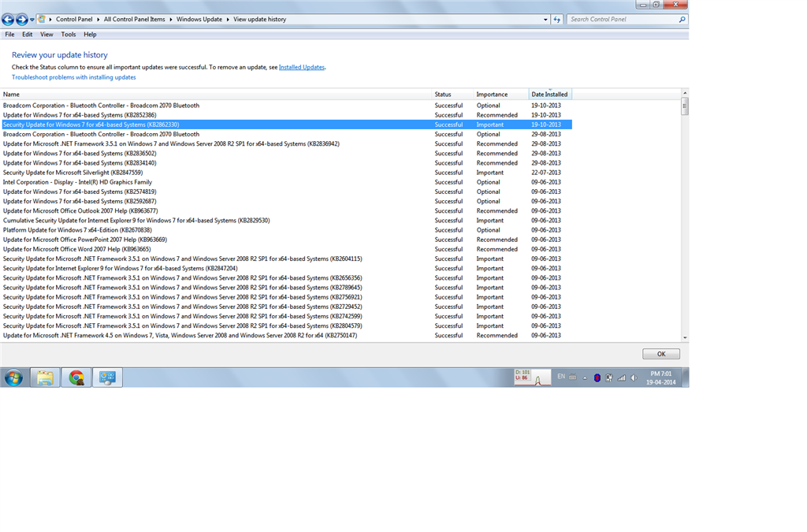This screenshot has height=532, width=807.
Task: Open the Tools menu
Action: click(69, 35)
